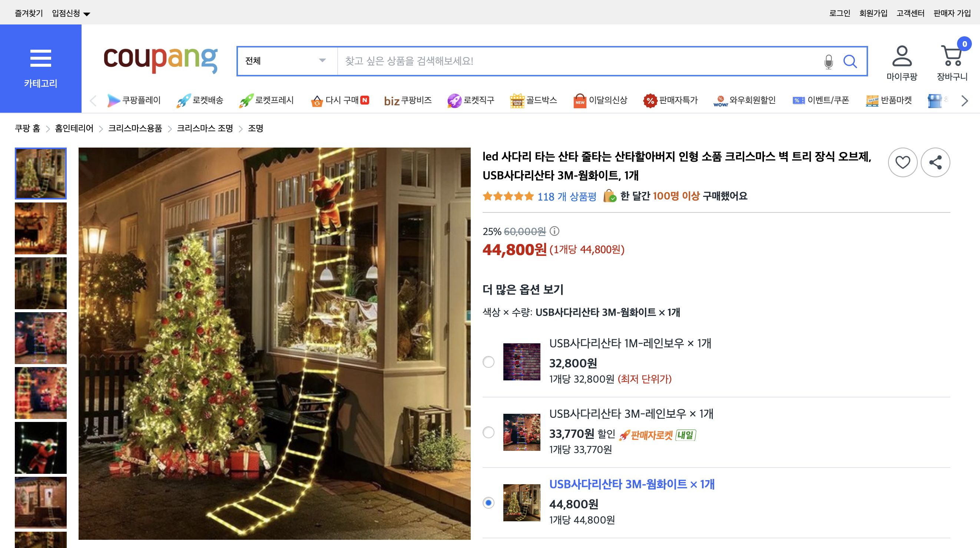This screenshot has height=548, width=980.
Task: Click the right chevron to scroll navigation
Action: coord(964,101)
